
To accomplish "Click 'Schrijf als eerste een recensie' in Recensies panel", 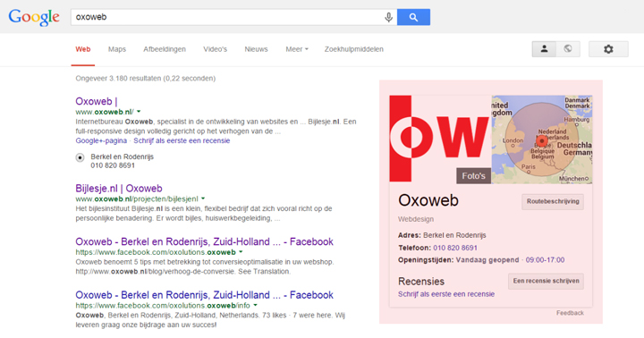I will point(446,294).
